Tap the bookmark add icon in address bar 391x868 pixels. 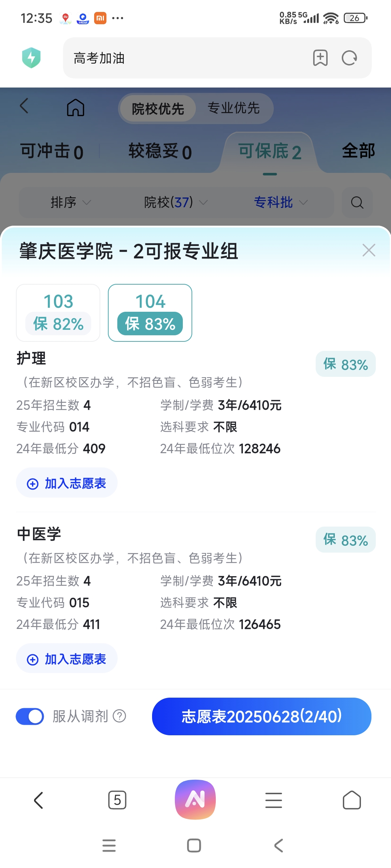click(x=320, y=58)
